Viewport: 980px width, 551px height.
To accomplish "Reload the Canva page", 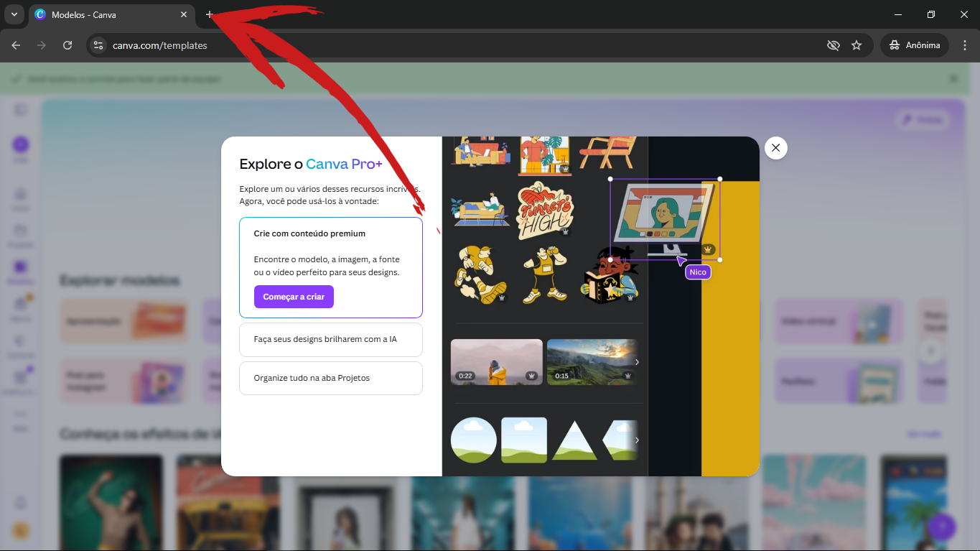I will click(67, 45).
